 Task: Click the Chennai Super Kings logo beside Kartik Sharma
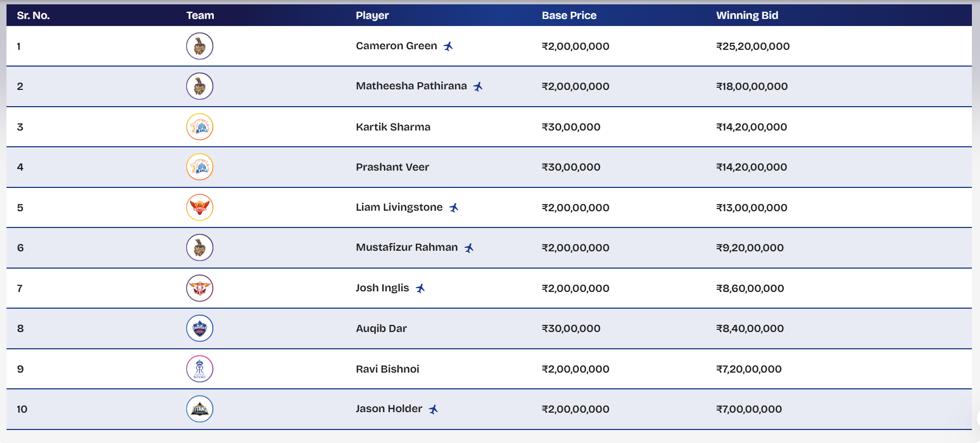click(x=199, y=127)
